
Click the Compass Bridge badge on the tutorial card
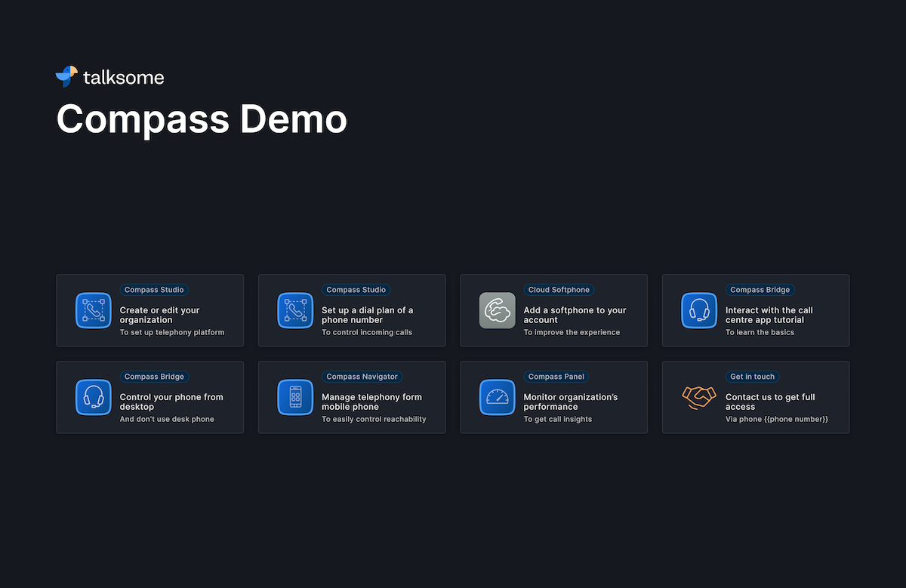click(x=760, y=289)
